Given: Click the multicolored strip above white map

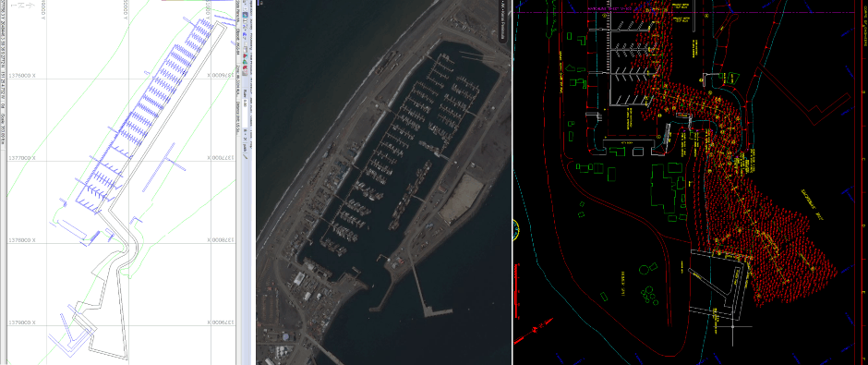Looking at the screenshot, I should [x=184, y=1].
